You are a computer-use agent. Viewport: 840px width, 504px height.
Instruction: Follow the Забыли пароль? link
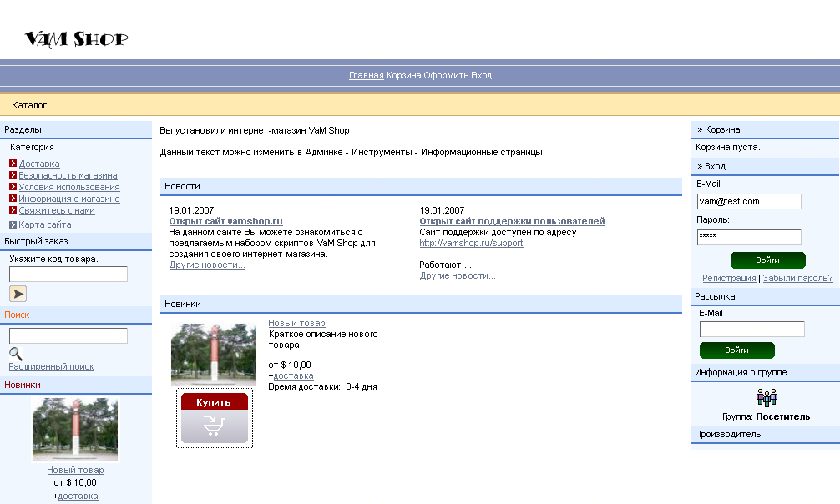[797, 278]
